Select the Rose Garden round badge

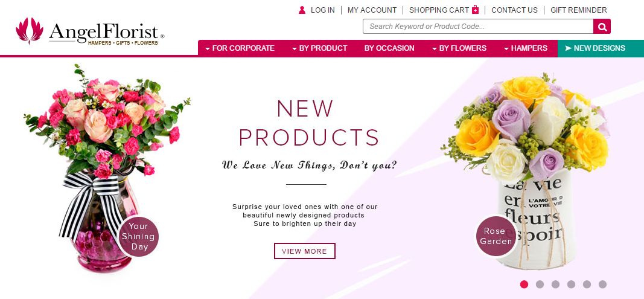(x=496, y=236)
